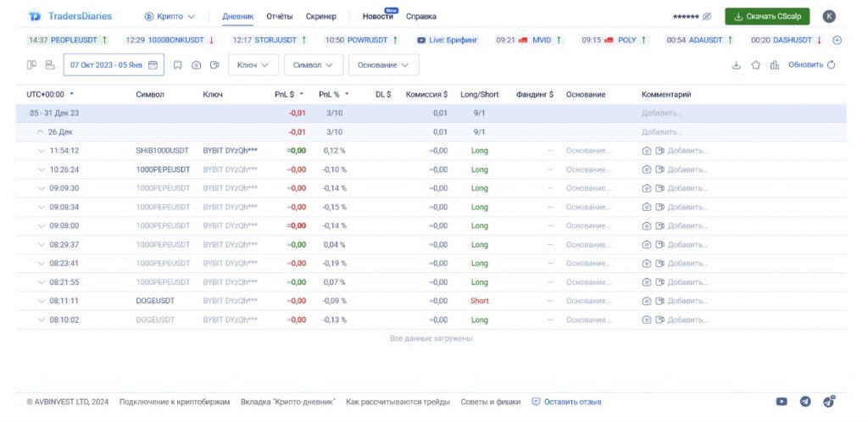Screen dimensions: 868x422
Task: Open the Telegram icon in footer
Action: point(805,402)
